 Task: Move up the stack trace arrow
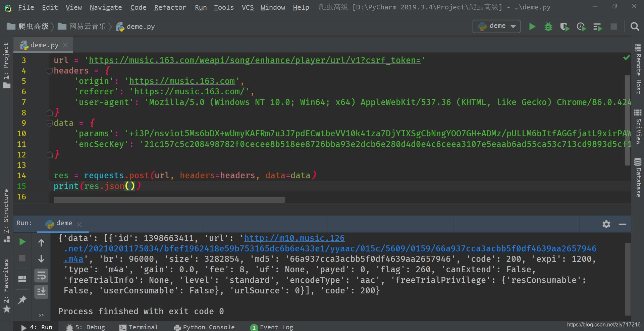(41, 242)
